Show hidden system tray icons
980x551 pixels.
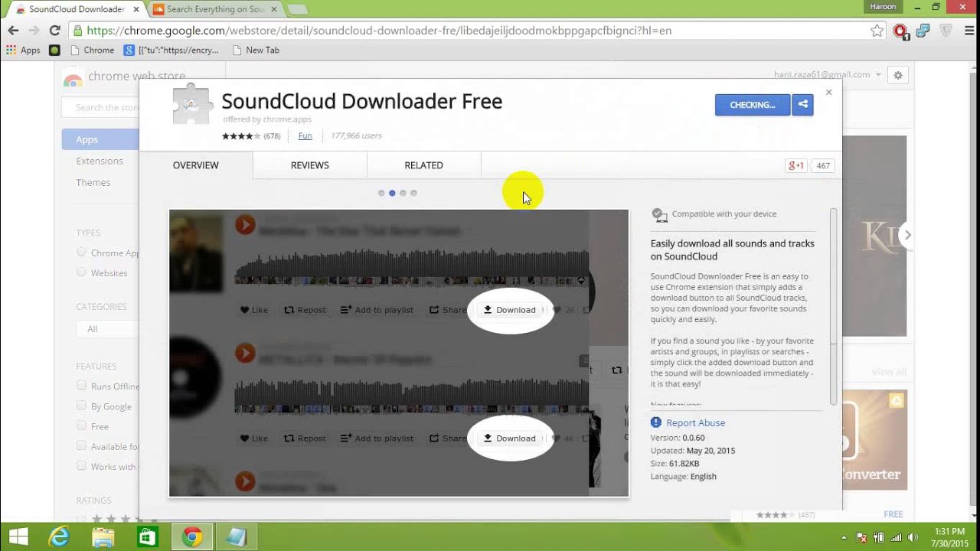(844, 537)
